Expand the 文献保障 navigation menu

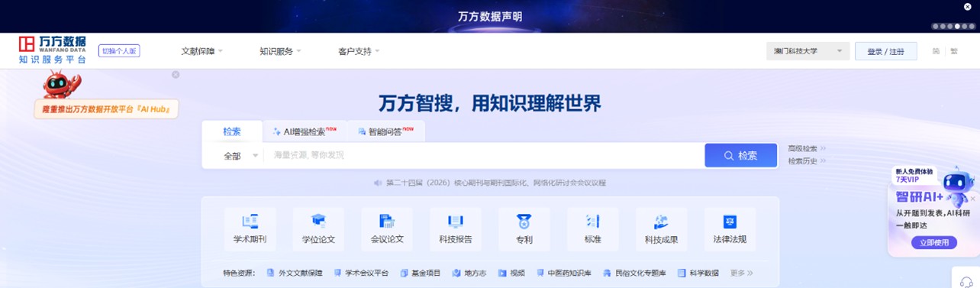(x=201, y=51)
